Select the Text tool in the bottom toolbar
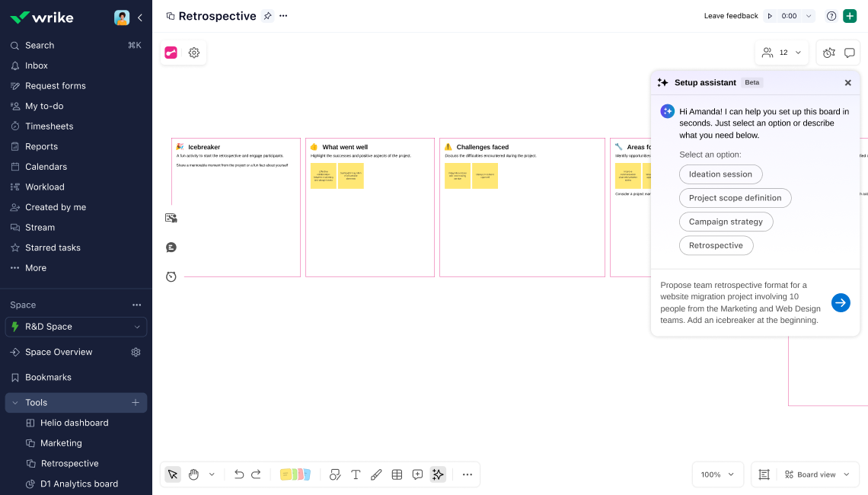The image size is (868, 495). coord(356,474)
